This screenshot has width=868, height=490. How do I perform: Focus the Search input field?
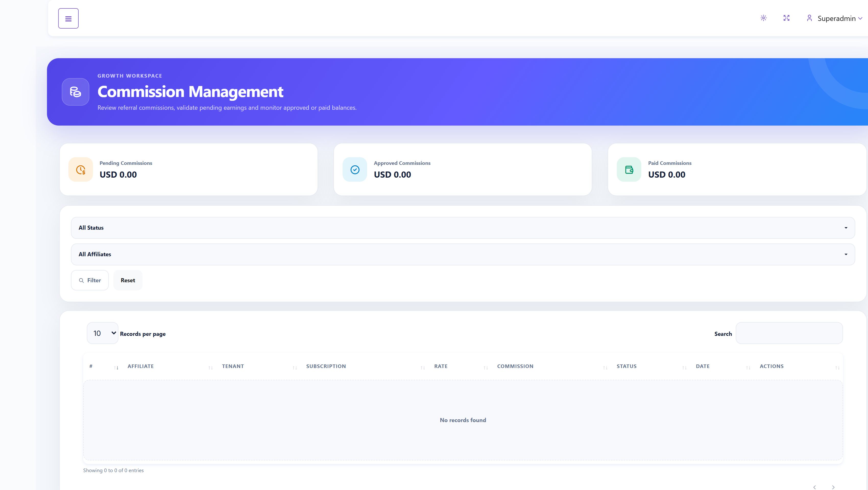789,333
